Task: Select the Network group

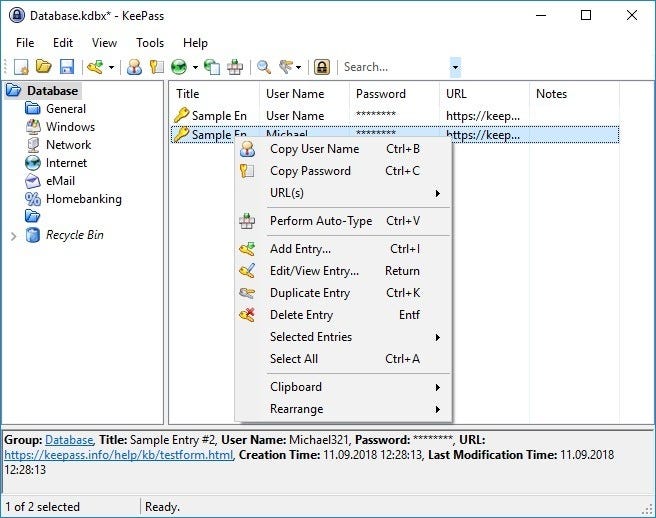Action: point(68,145)
